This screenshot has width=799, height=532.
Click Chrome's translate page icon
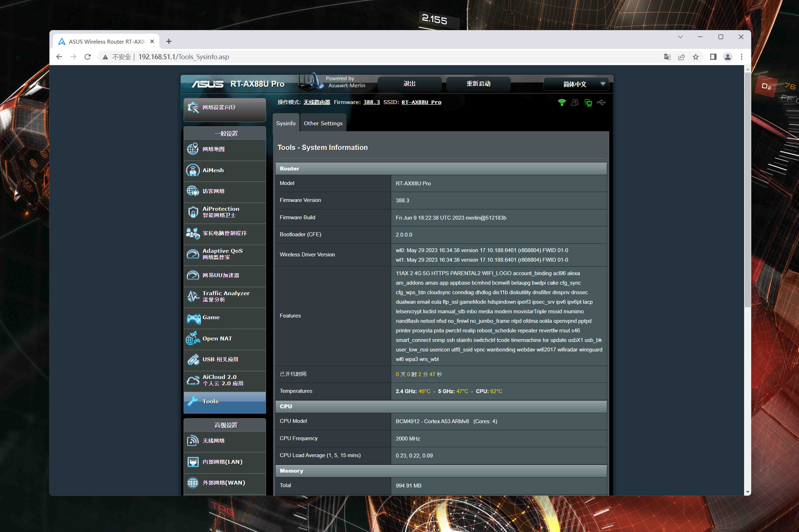point(667,57)
